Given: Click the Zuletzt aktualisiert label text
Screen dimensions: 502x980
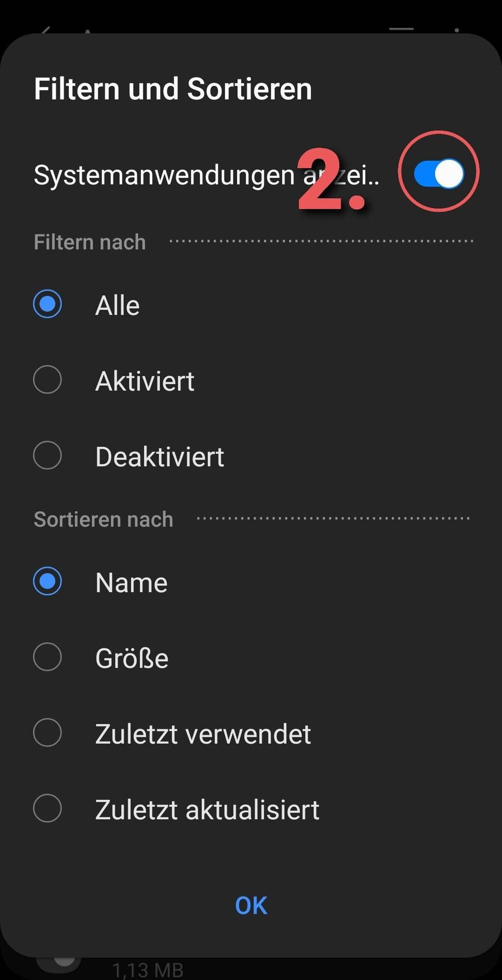Looking at the screenshot, I should pos(207,810).
